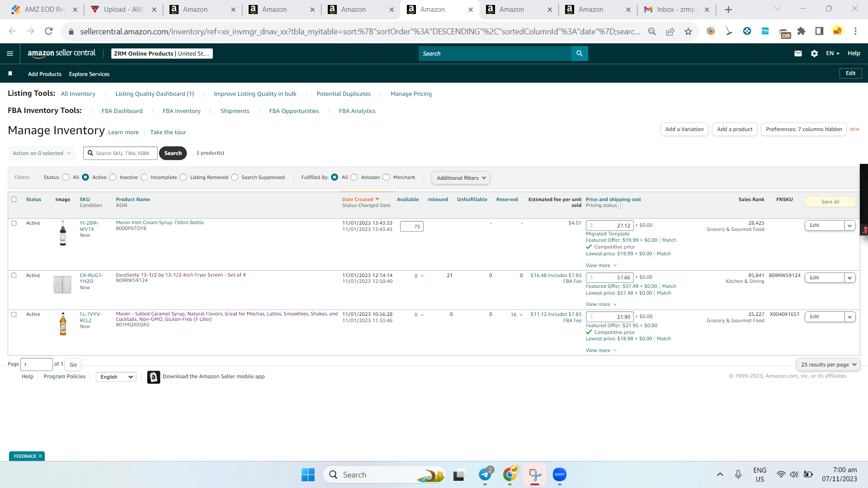Edit the 27.12 price input field
This screenshot has height=488, width=868.
click(610, 225)
